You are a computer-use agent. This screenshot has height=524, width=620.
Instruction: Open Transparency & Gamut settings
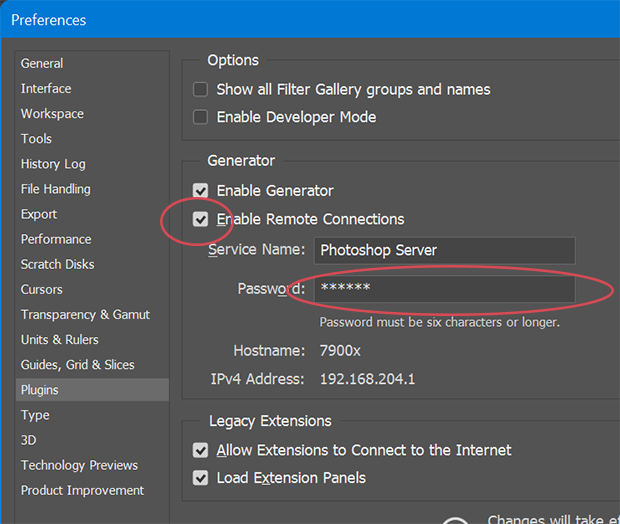point(85,314)
